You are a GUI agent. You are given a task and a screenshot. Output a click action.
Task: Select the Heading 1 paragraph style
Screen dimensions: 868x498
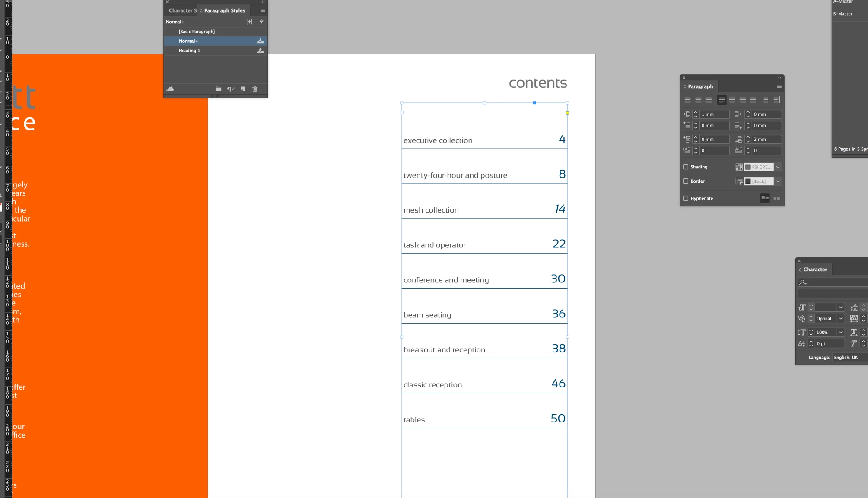189,51
